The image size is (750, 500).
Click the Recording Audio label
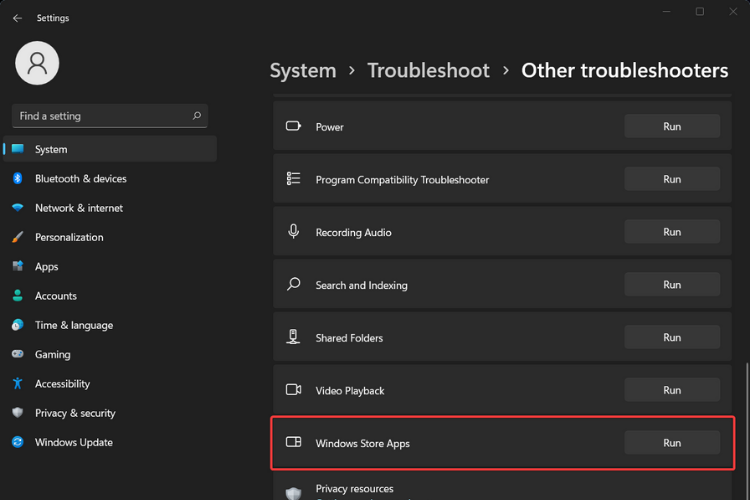coord(353,233)
